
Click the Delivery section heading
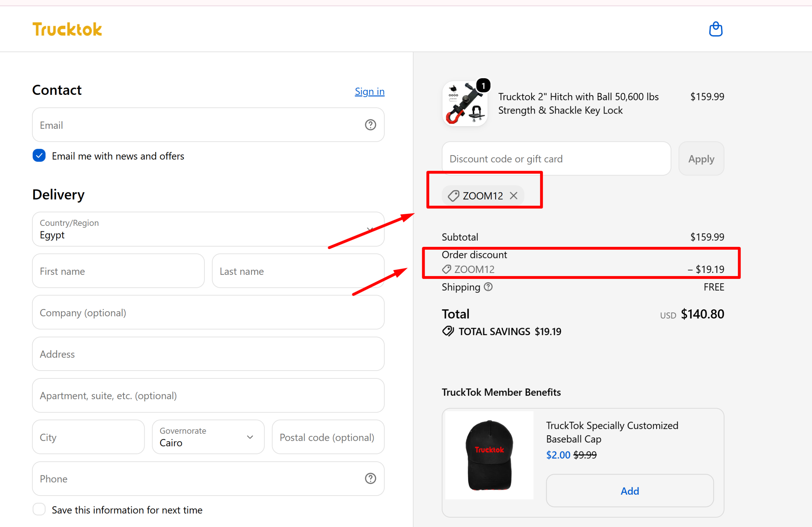pyautogui.click(x=58, y=194)
